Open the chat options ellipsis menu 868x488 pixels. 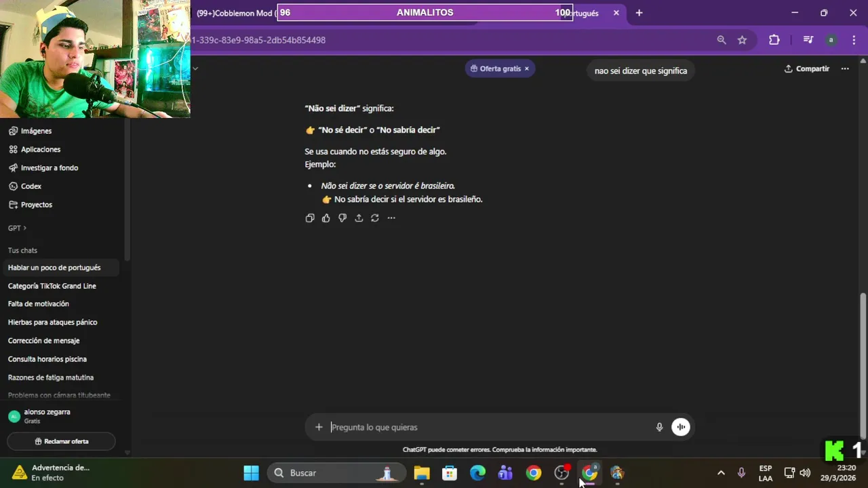pos(845,68)
